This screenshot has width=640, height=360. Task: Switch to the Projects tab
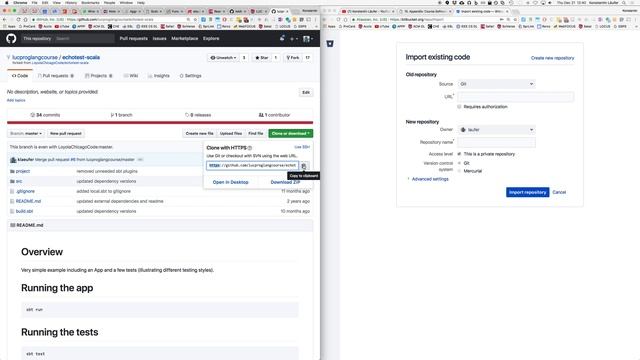coord(98,76)
